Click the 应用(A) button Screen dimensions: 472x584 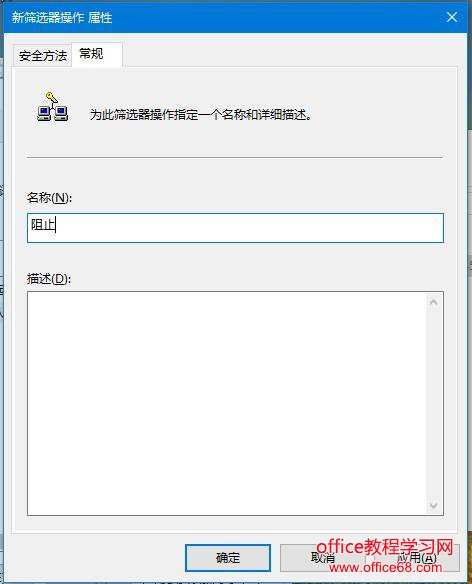[x=416, y=558]
